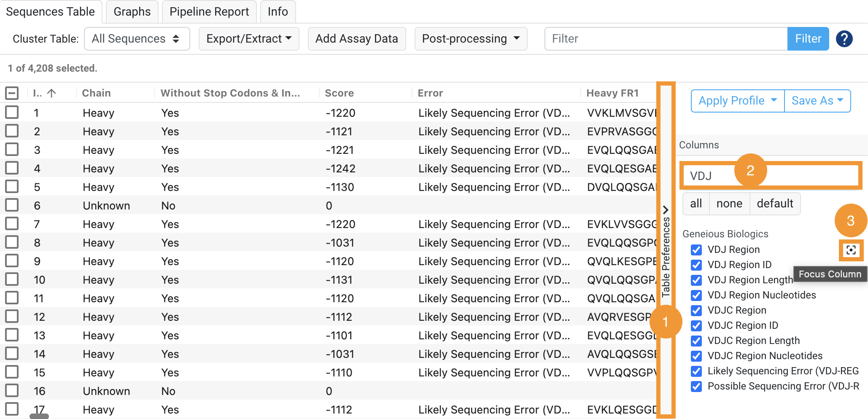Click the blue help question mark icon

pos(844,39)
